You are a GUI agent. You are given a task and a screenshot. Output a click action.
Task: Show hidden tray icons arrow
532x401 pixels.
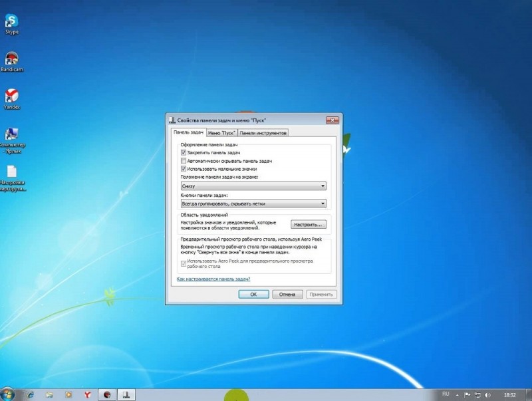[457, 395]
